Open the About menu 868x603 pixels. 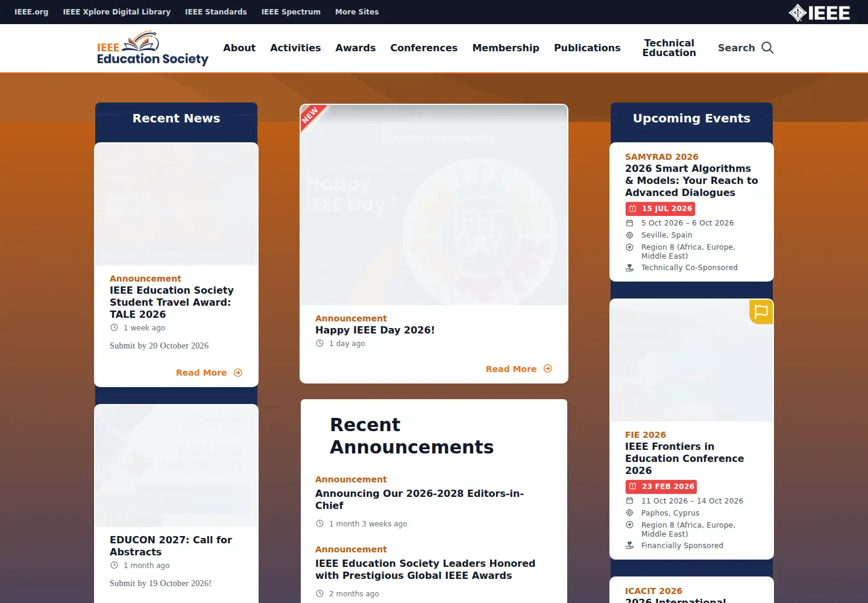coord(239,48)
